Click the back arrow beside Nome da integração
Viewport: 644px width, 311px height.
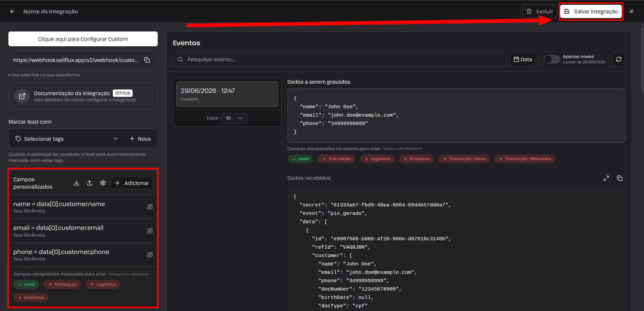point(12,11)
